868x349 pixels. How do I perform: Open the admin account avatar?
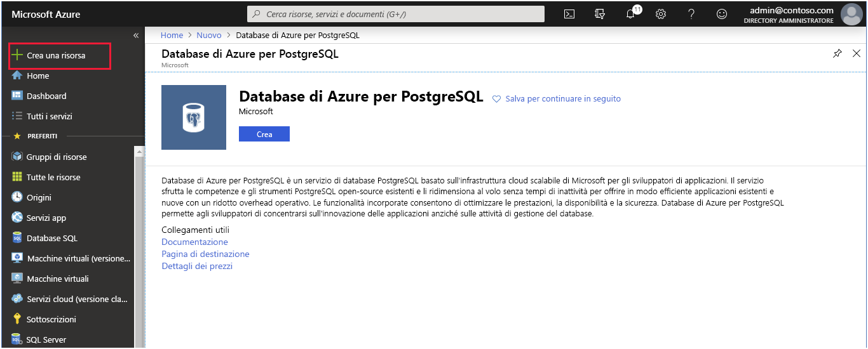851,14
